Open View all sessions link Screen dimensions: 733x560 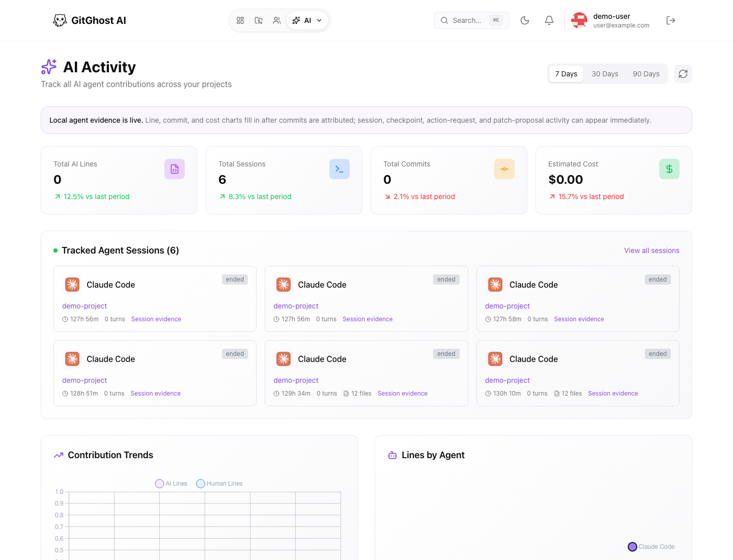[652, 250]
